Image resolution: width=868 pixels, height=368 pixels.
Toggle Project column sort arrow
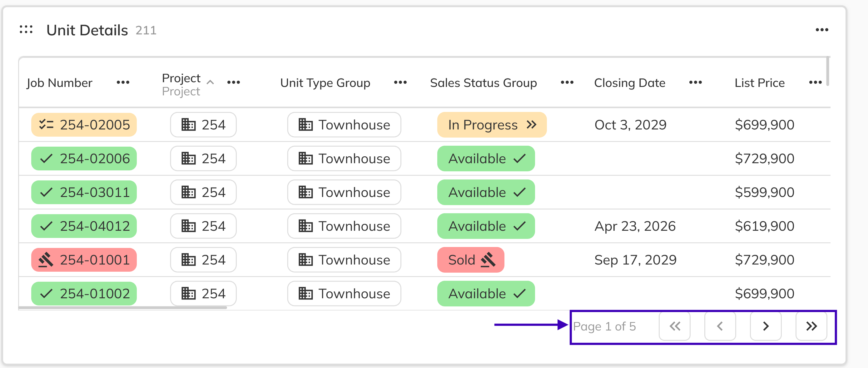pyautogui.click(x=210, y=82)
